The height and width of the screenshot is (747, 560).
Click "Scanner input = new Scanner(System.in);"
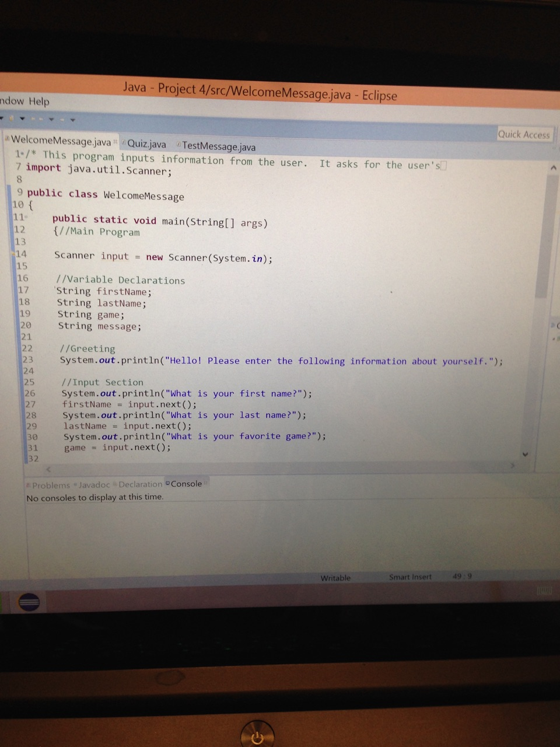[x=163, y=257]
